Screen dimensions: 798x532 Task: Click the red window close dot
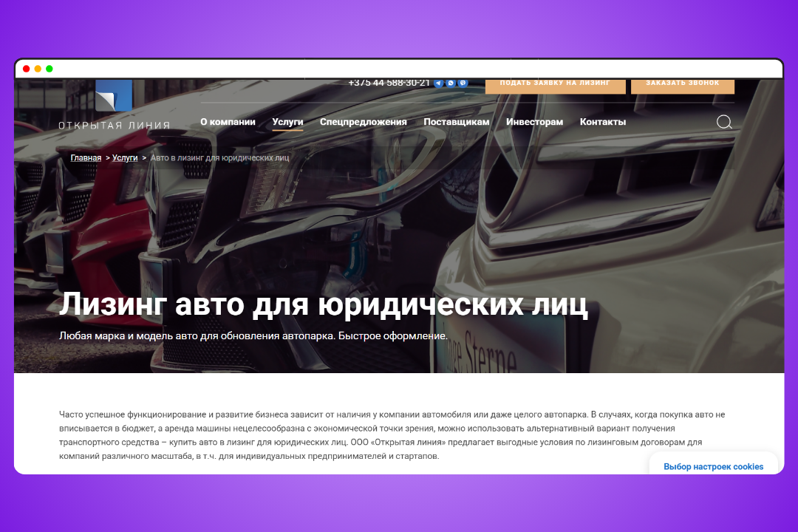tap(27, 69)
